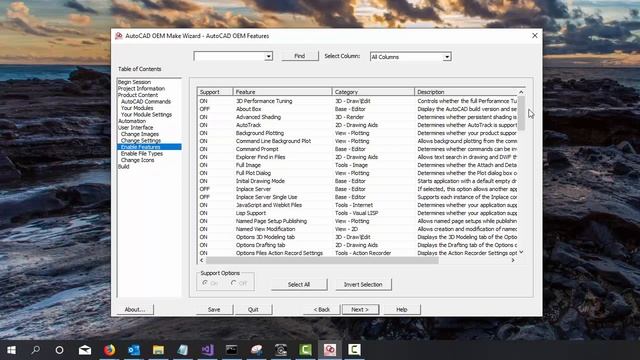Sort by Feature column header
This screenshot has width=640, height=360.
[x=282, y=92]
